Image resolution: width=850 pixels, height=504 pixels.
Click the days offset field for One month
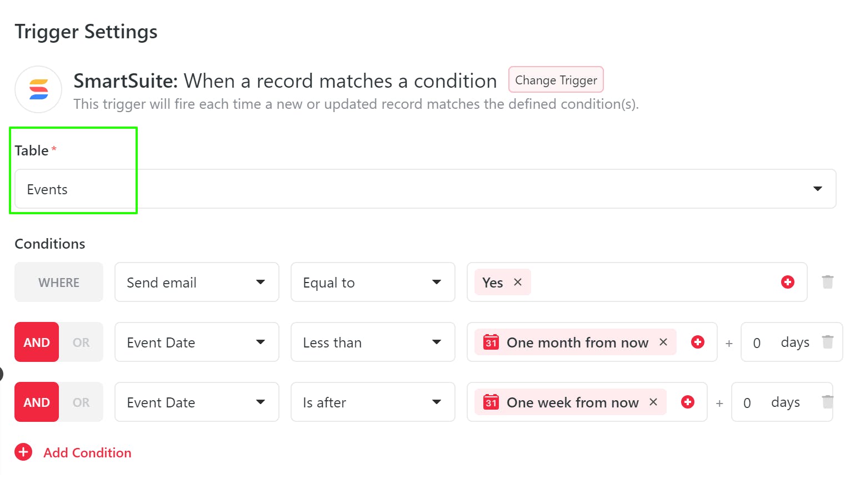pyautogui.click(x=757, y=342)
